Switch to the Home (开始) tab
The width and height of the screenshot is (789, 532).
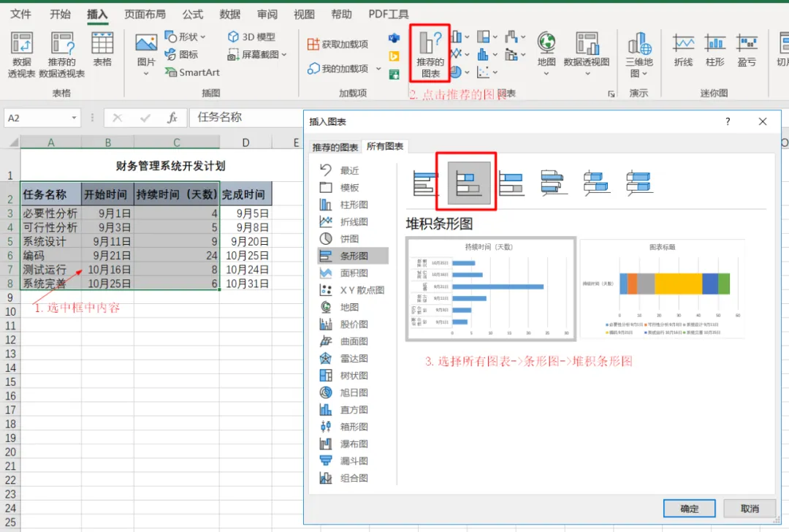point(60,14)
